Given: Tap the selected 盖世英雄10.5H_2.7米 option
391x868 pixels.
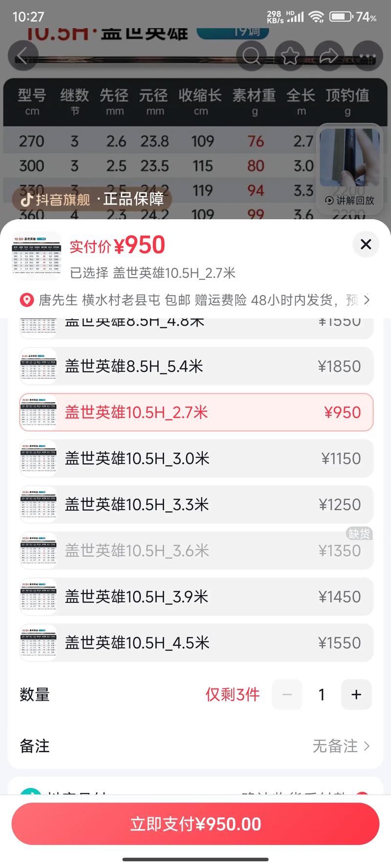Looking at the screenshot, I should point(195,413).
